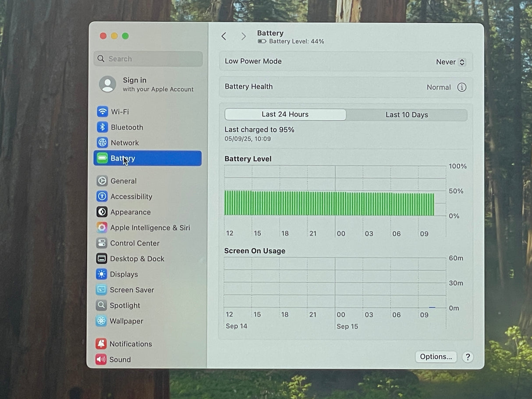Select the Last 24 Hours tab
Screen dimensions: 532x399
285,114
